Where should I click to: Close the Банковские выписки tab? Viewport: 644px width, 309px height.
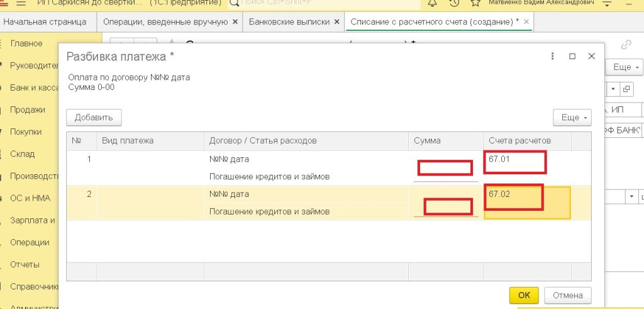337,22
